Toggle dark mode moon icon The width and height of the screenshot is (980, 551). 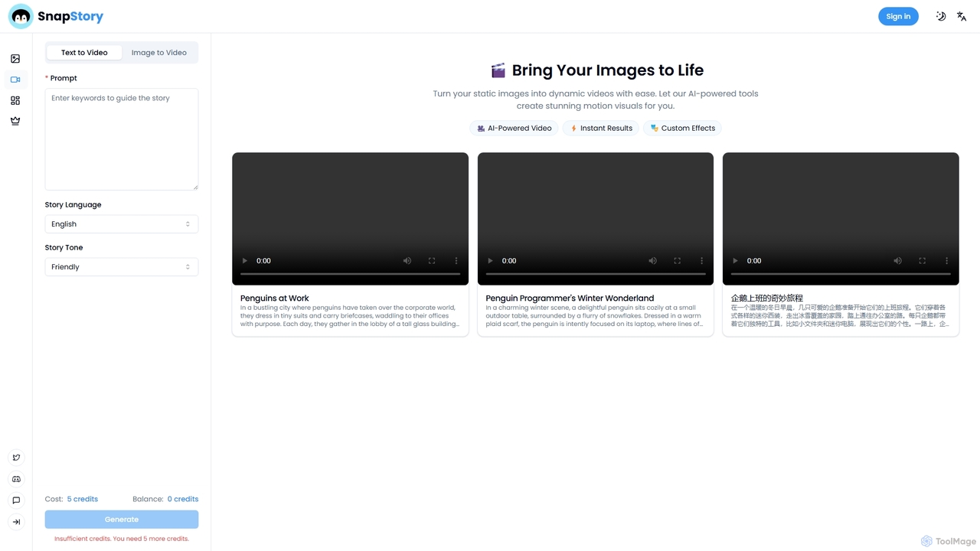coord(941,16)
